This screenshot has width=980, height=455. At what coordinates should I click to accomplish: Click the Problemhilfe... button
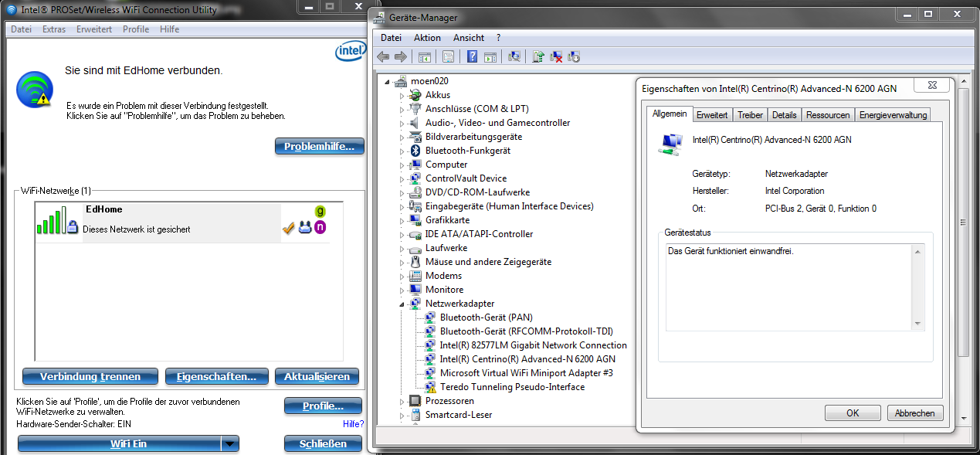click(x=320, y=147)
